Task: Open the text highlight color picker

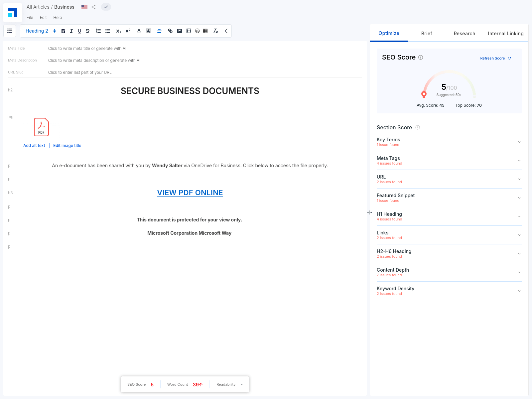Action: (x=148, y=31)
